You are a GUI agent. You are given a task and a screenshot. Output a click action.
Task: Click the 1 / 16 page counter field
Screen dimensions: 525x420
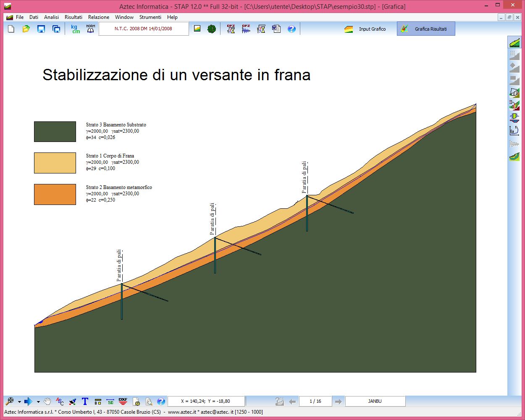tap(315, 402)
